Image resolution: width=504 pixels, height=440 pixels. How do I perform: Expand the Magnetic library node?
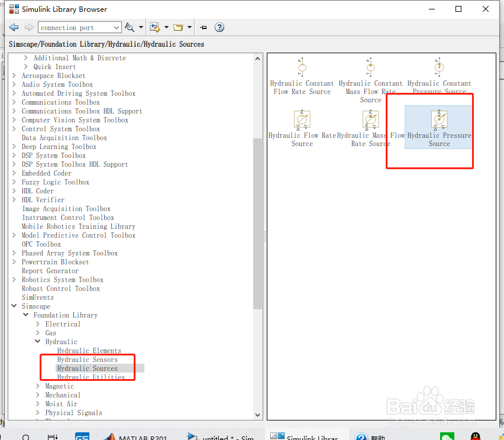(38, 386)
